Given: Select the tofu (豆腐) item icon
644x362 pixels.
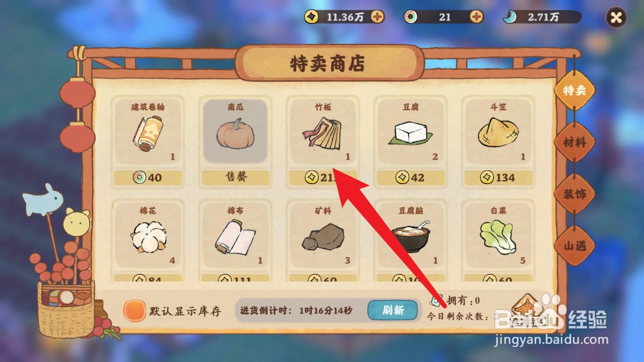Looking at the screenshot, I should (410, 133).
